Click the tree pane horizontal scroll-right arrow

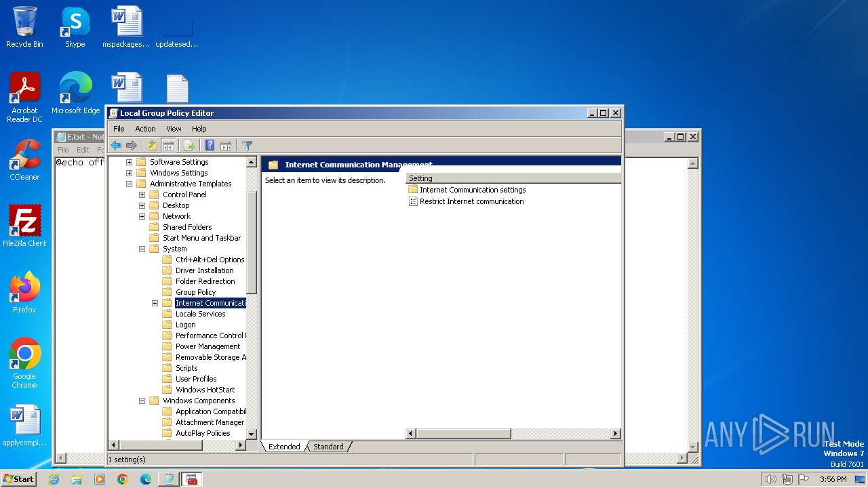click(x=241, y=445)
